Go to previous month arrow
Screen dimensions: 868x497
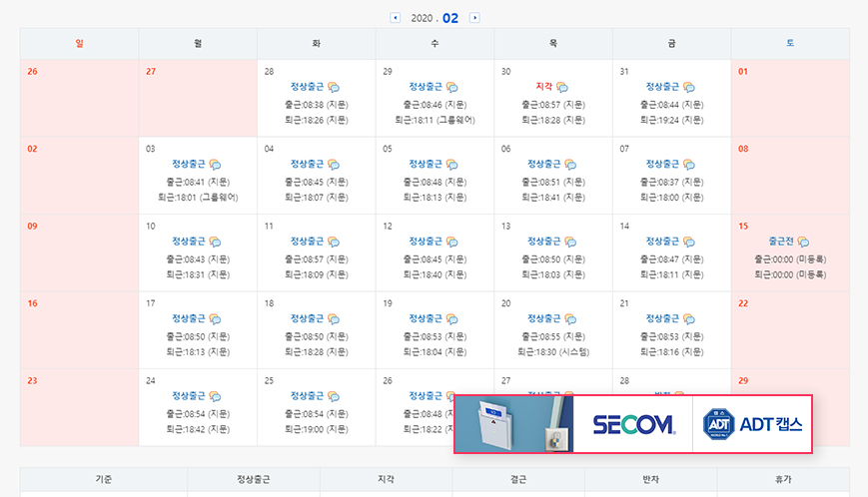click(396, 18)
